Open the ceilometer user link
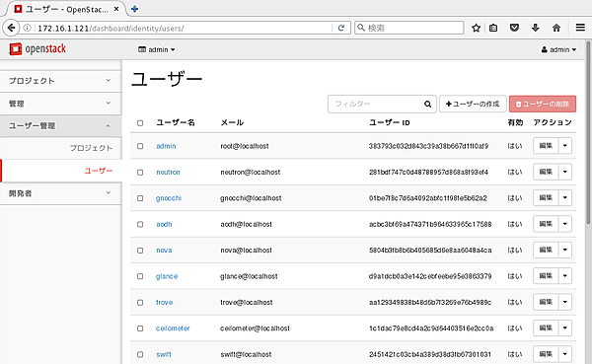Image resolution: width=592 pixels, height=364 pixels. tap(173, 328)
